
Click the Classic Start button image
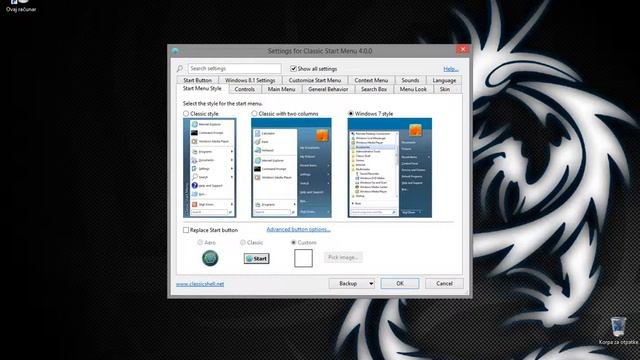click(x=257, y=258)
